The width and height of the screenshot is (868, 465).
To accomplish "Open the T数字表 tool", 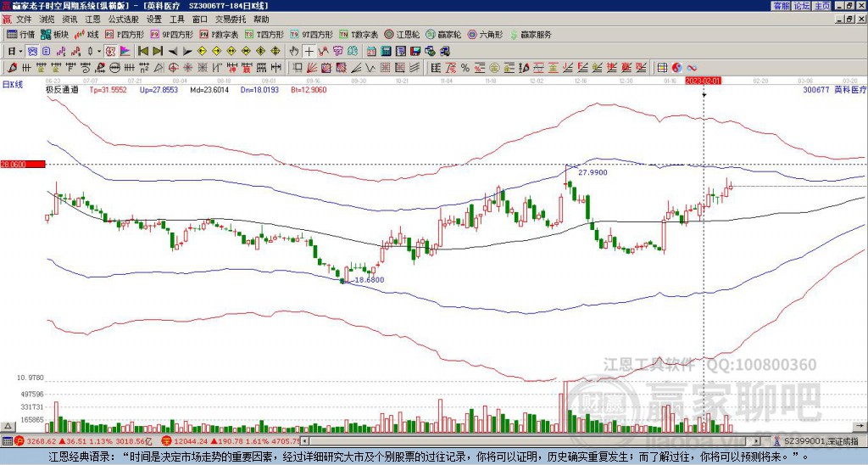I will pyautogui.click(x=359, y=34).
